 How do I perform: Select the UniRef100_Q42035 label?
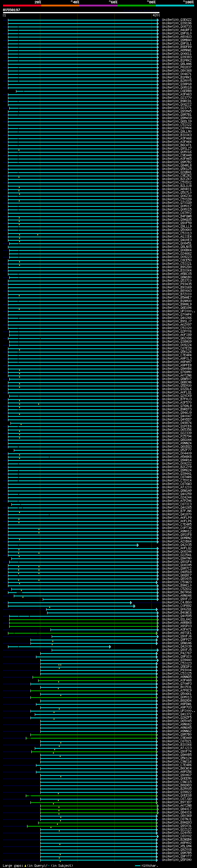tap(176, 545)
